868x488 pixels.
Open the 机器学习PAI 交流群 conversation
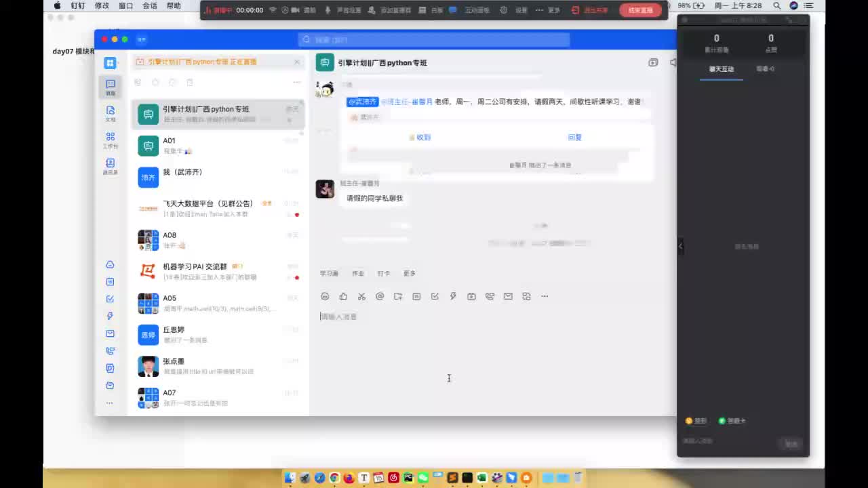(218, 271)
